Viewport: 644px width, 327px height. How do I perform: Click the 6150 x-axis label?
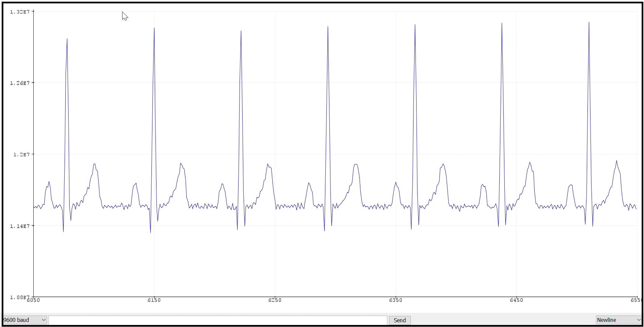(154, 300)
